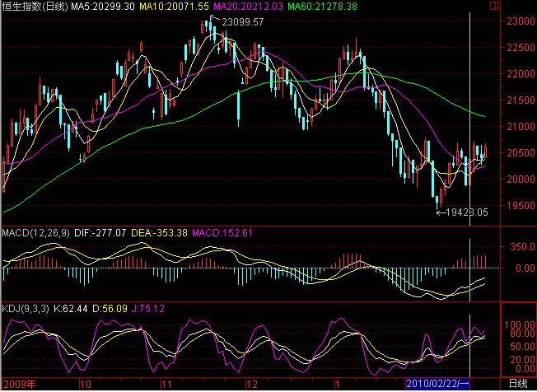This screenshot has height=392, width=537.
Task: Click the month 12 marker on time axis
Action: tap(252, 384)
